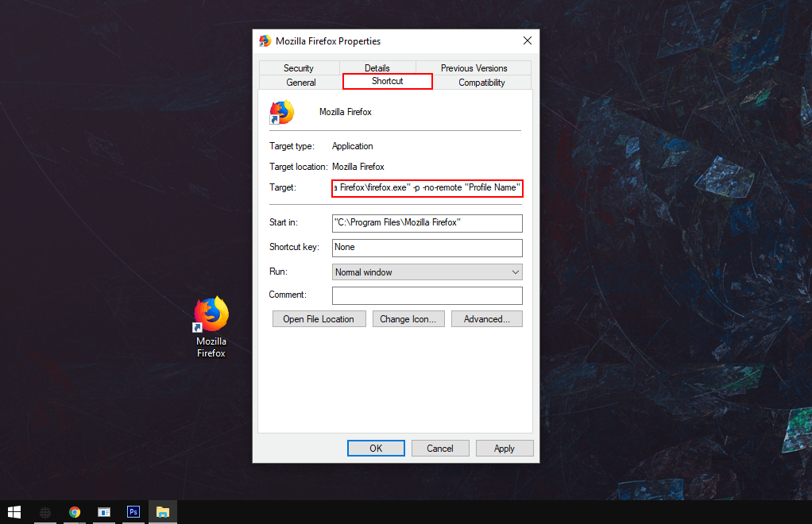Click the Cancel button

[x=440, y=449]
